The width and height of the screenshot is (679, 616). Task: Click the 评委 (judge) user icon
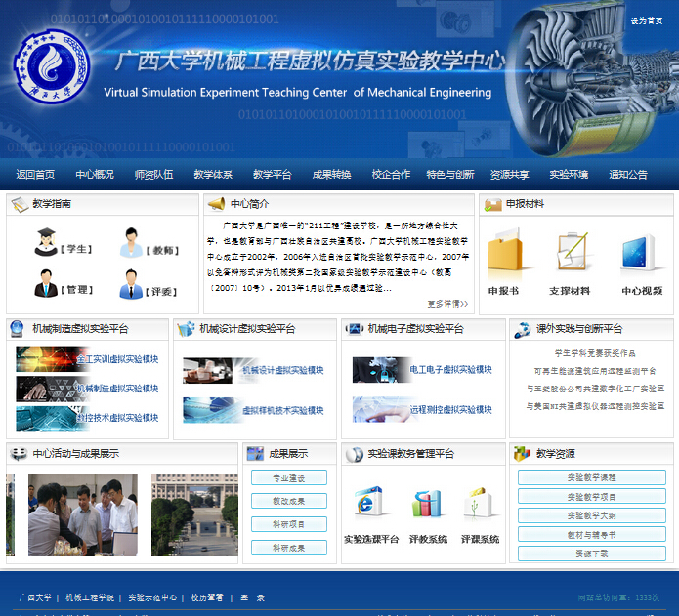click(x=130, y=284)
